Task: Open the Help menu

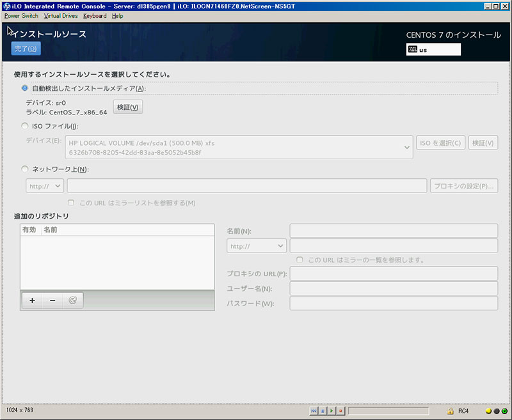Action: [118, 16]
